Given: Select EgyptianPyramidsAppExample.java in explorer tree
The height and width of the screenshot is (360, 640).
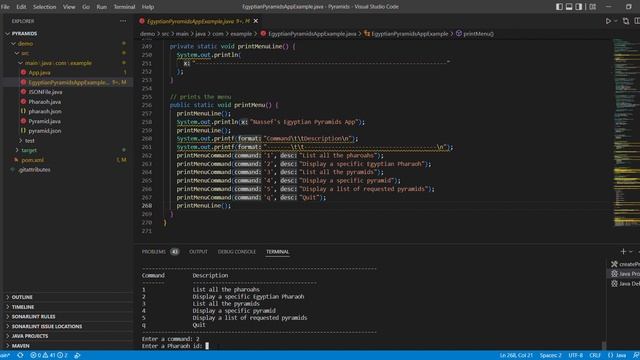Looking at the screenshot, I should click(68, 82).
